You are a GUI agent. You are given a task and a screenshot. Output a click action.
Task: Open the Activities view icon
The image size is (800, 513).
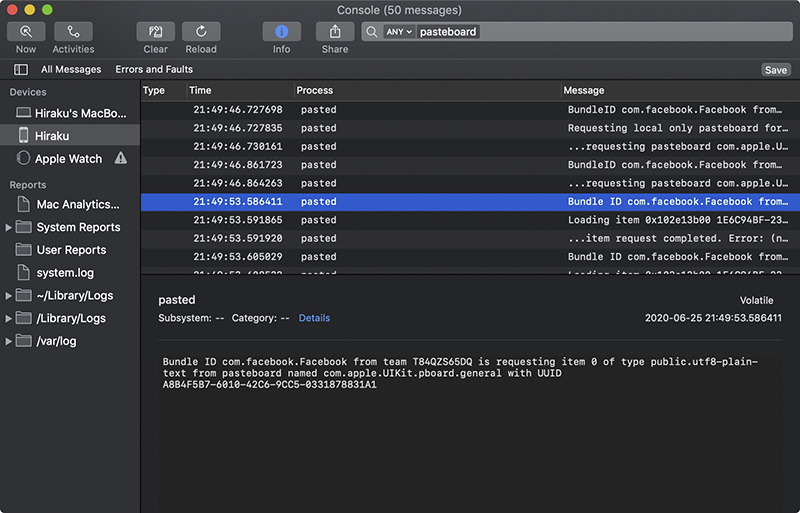tap(73, 32)
